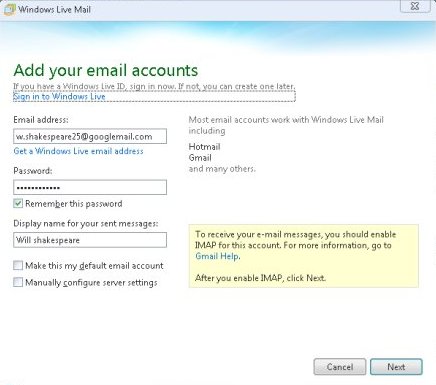Focus the Password field

click(x=90, y=187)
